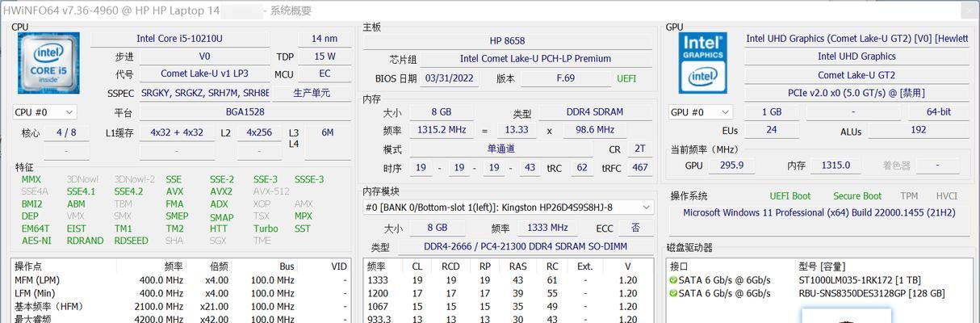Click the AVX2 feature label
The height and width of the screenshot is (323, 980).
(x=221, y=191)
